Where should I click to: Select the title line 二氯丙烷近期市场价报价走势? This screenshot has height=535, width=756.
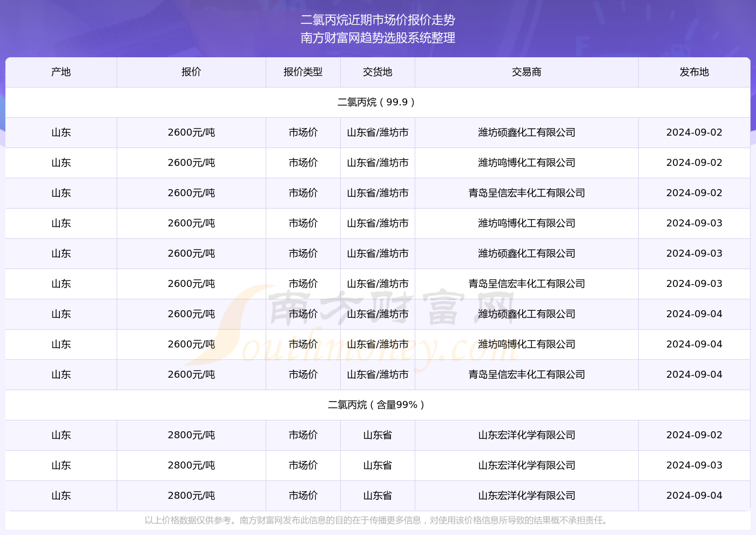pos(378,20)
